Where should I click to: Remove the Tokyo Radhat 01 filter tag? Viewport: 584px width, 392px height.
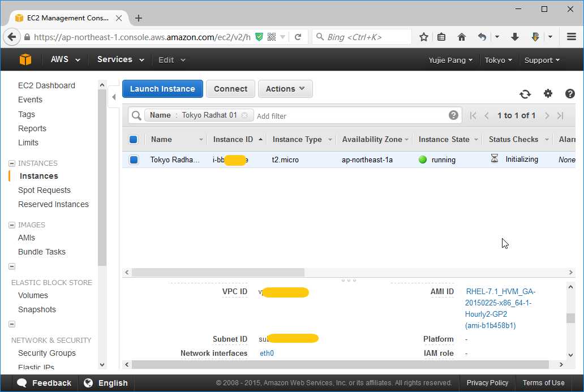(x=244, y=115)
